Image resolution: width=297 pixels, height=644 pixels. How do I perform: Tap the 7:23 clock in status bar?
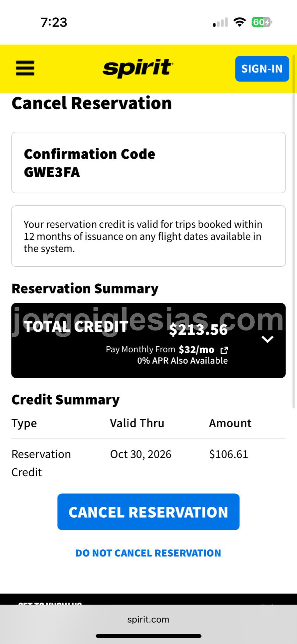54,22
